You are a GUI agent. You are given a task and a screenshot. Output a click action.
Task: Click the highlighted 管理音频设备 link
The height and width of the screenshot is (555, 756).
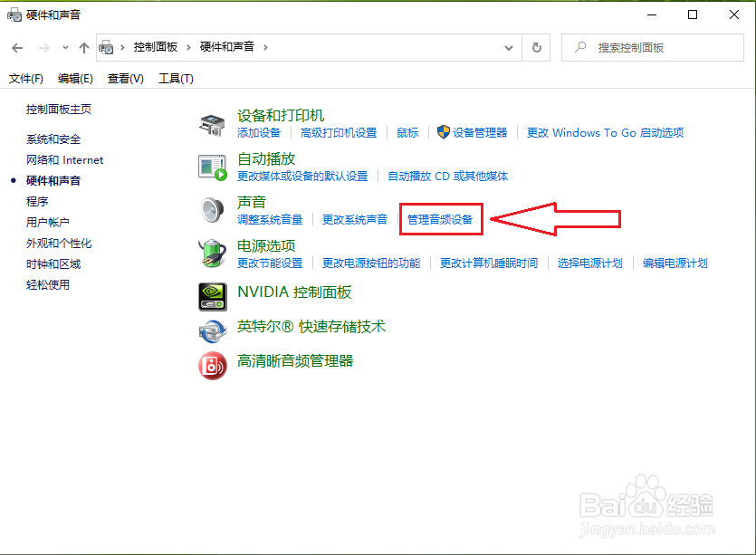(x=441, y=219)
